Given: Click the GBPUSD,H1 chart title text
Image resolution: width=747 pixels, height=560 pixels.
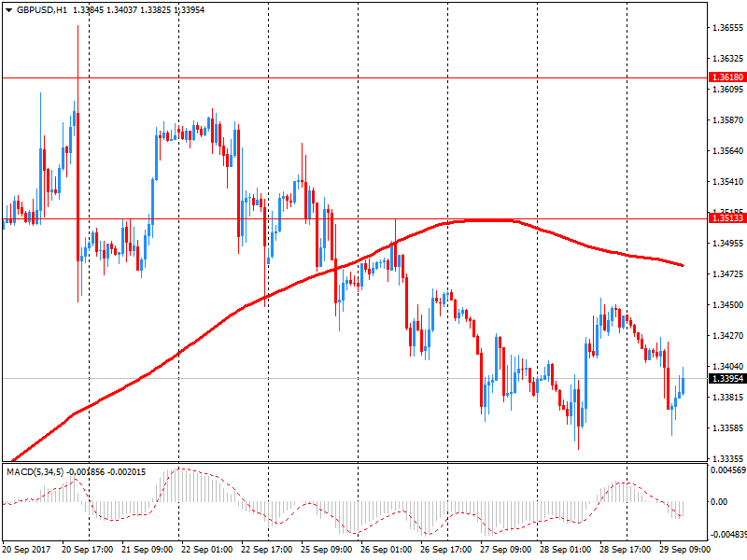Looking at the screenshot, I should pyautogui.click(x=41, y=10).
